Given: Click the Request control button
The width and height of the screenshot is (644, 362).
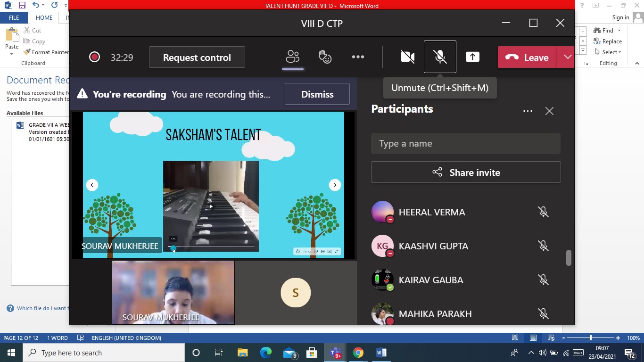Looking at the screenshot, I should click(x=197, y=57).
